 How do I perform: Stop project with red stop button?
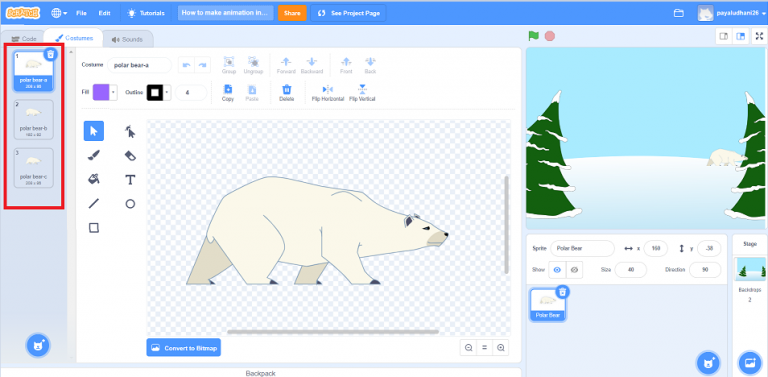point(550,36)
